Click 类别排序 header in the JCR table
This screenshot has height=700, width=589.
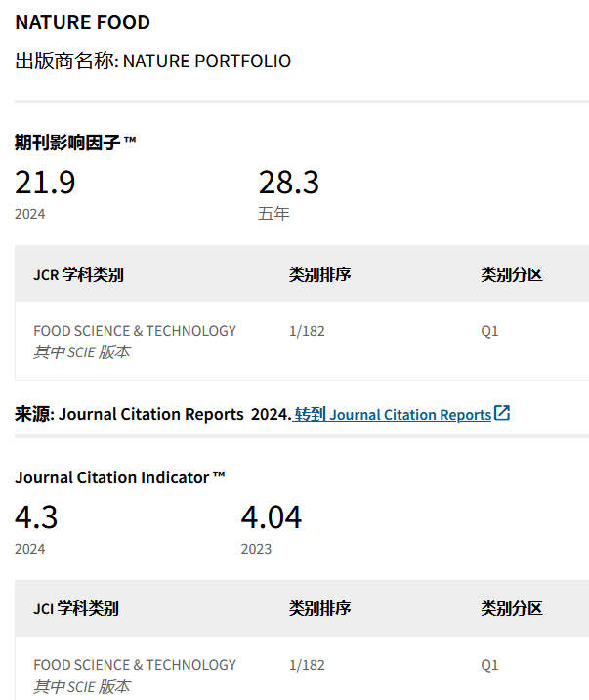click(x=319, y=274)
